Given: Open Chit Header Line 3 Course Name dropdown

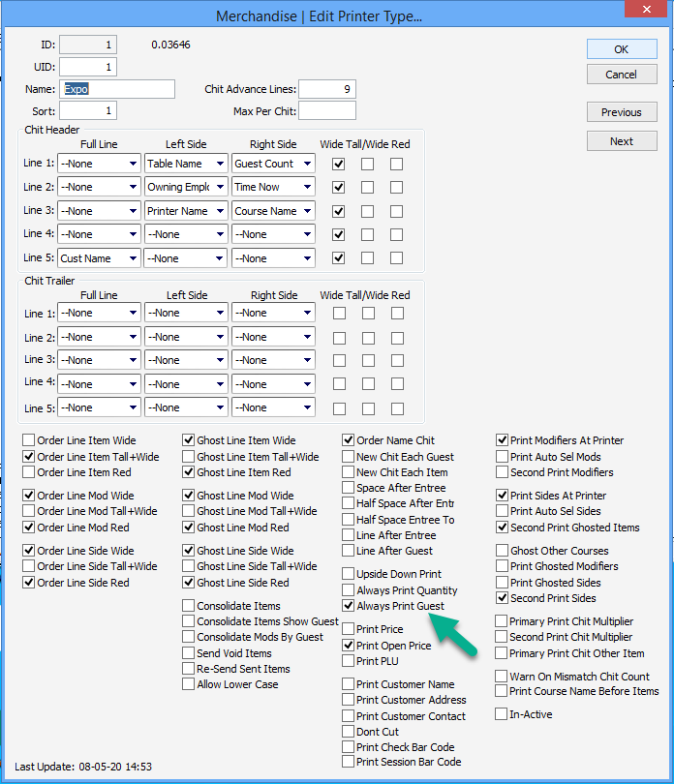Looking at the screenshot, I should click(273, 211).
